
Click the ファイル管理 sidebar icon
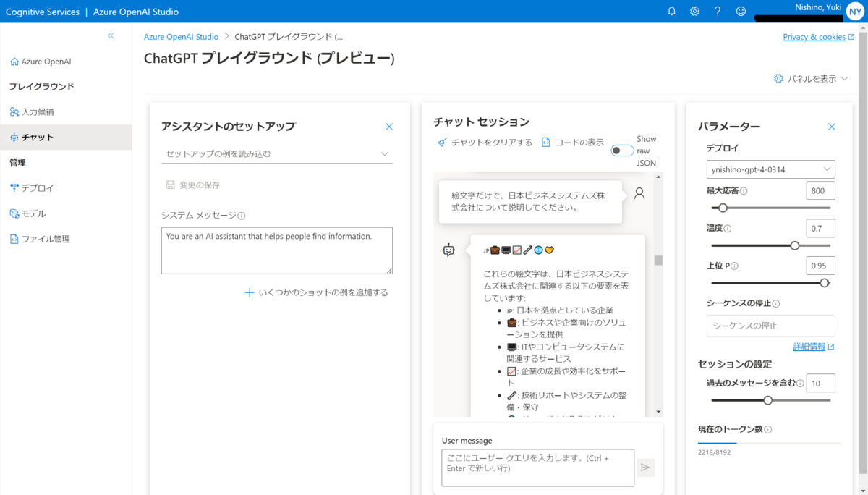[14, 239]
